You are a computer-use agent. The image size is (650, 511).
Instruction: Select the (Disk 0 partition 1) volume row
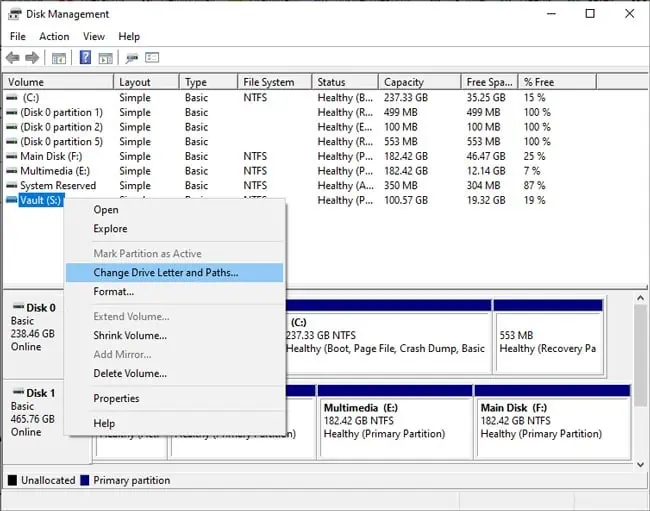tap(301, 112)
